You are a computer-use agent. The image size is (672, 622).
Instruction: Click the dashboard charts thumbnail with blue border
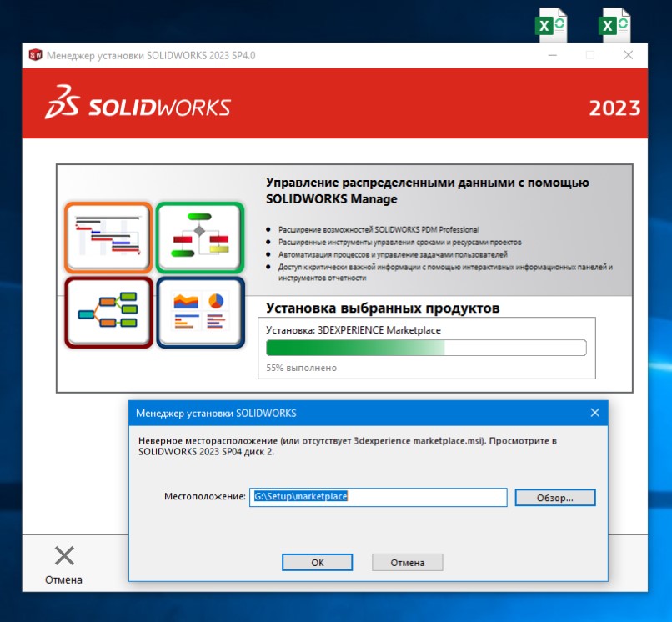point(201,313)
